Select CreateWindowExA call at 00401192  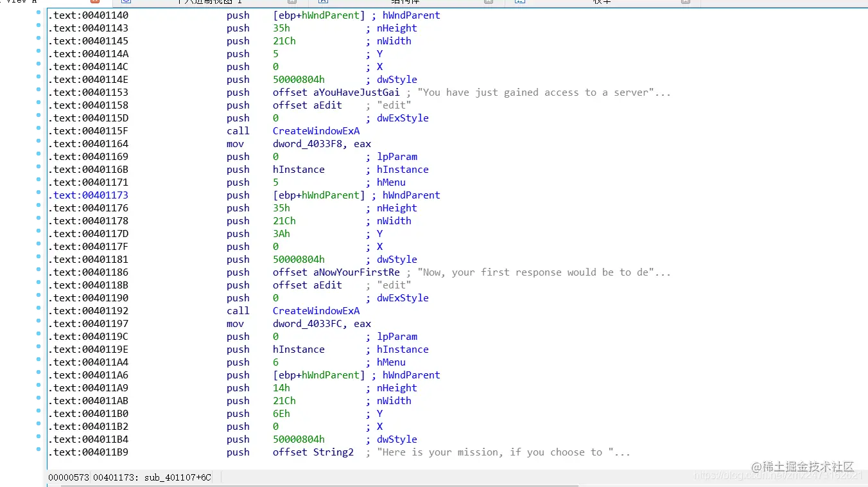[316, 311]
